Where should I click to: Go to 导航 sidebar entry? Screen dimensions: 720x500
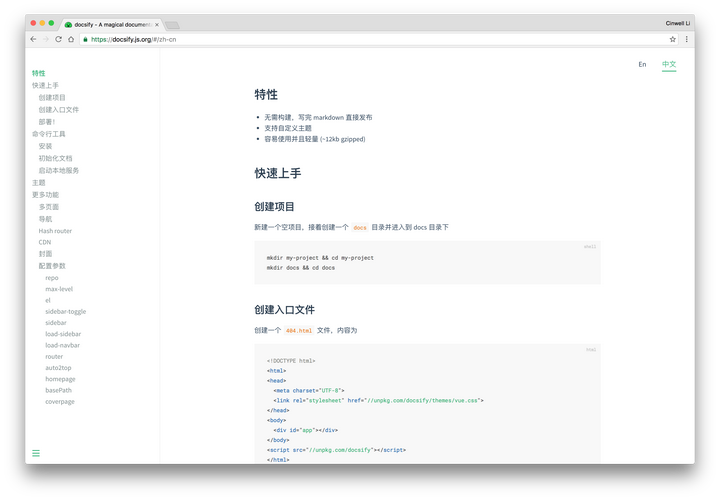(45, 219)
